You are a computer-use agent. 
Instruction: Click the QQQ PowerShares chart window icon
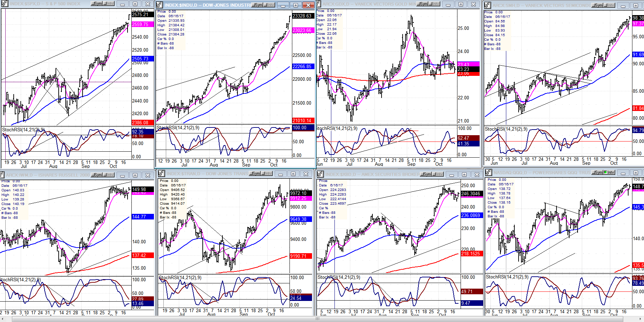(x=489, y=172)
